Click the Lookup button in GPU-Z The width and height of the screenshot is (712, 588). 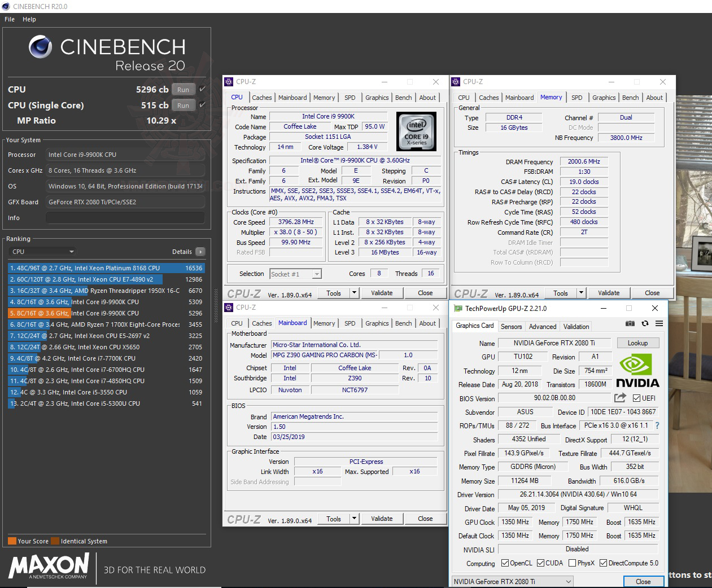click(638, 343)
